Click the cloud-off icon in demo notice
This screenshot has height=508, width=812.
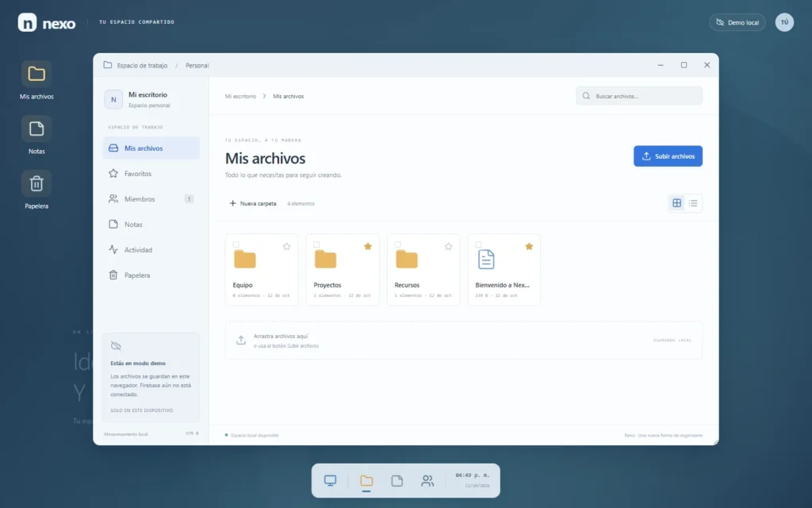[x=116, y=346]
